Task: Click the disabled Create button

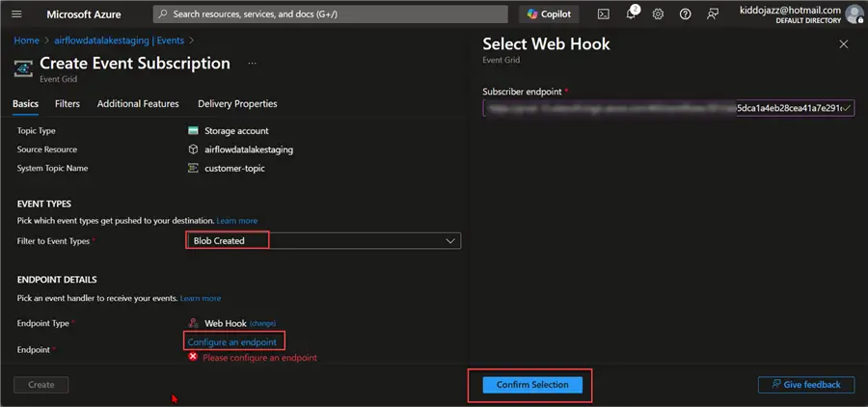Action: coord(41,384)
